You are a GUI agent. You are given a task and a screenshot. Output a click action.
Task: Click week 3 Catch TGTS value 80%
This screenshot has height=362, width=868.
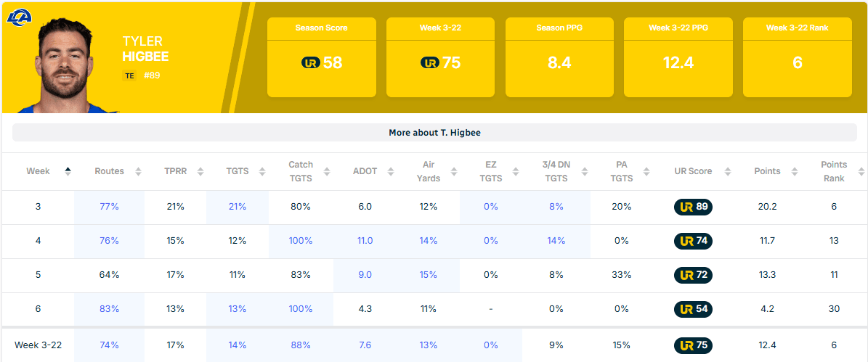301,207
